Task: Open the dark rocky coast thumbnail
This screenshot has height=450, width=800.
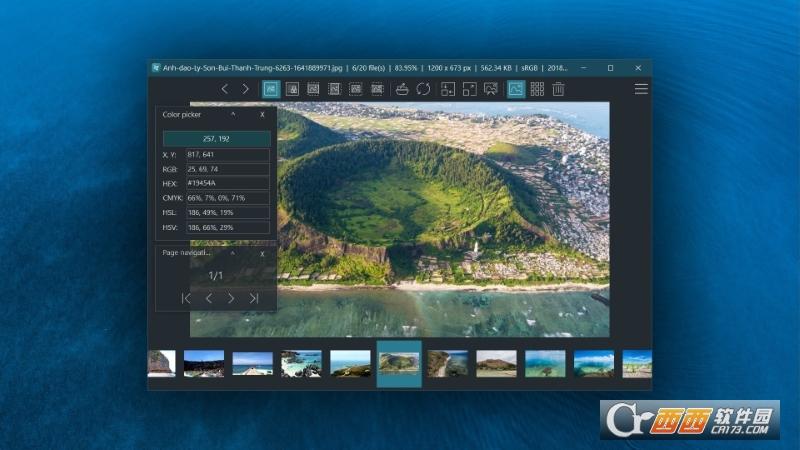Action: point(204,364)
